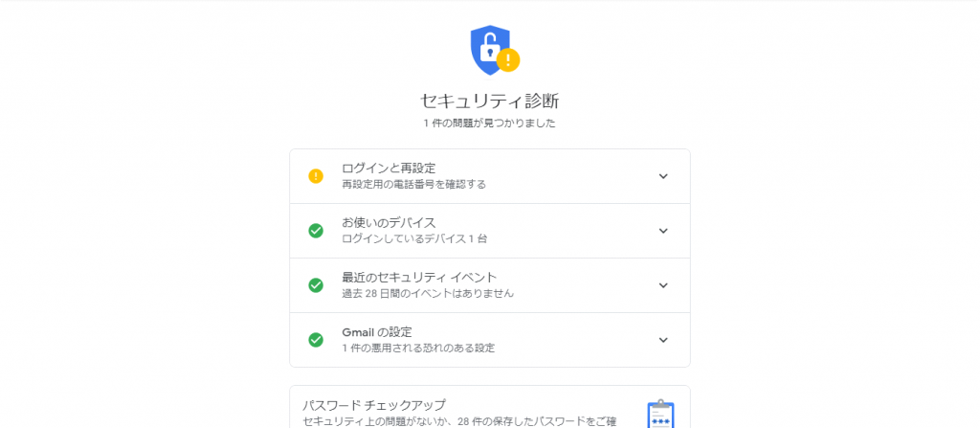Click green checkmark beside Gmail の設定

tap(316, 340)
